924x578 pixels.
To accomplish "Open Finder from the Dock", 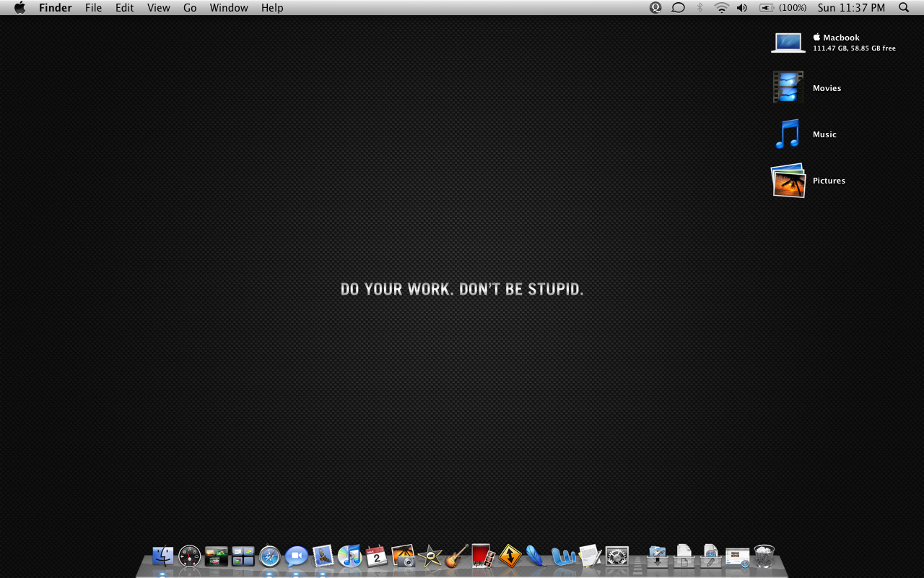I will coord(163,556).
